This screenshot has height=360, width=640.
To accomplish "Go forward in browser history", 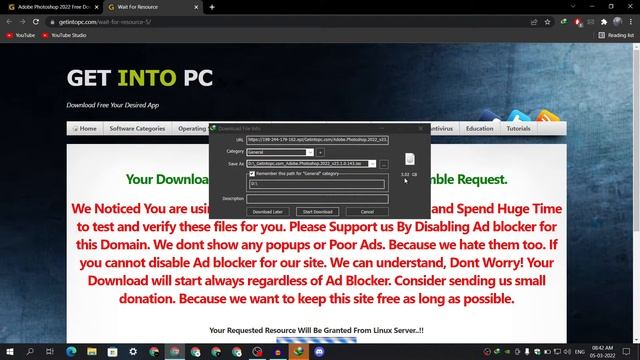I will (x=22, y=22).
